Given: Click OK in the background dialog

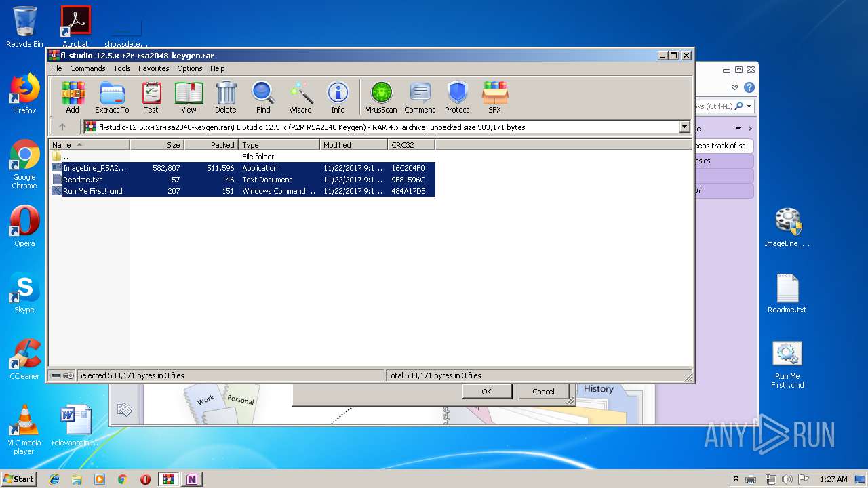Looking at the screenshot, I should point(486,392).
